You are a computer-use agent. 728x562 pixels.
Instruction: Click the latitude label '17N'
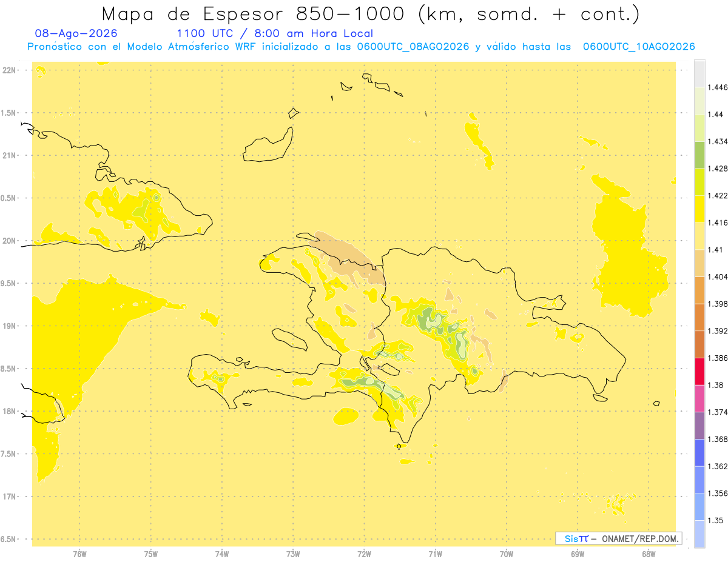[10, 497]
